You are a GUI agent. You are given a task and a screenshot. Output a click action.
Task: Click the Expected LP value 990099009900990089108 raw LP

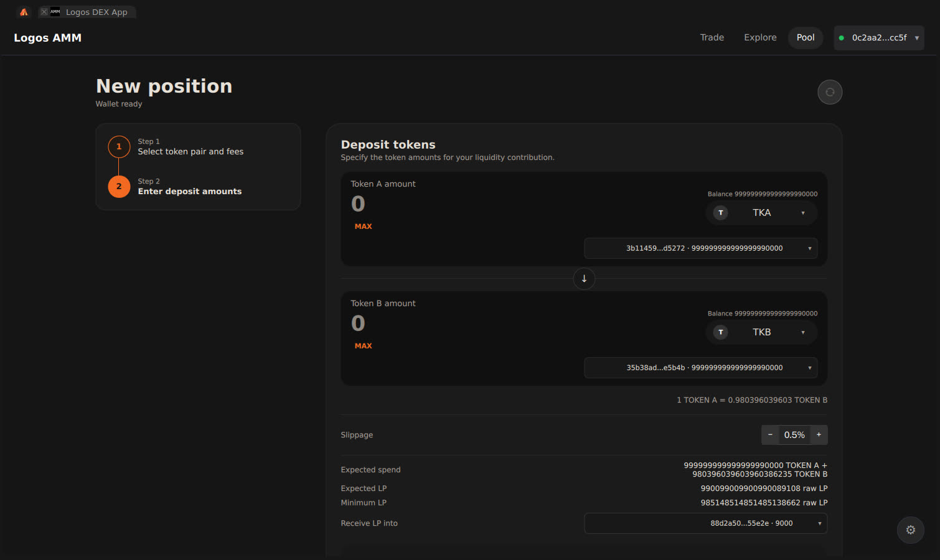(x=764, y=488)
